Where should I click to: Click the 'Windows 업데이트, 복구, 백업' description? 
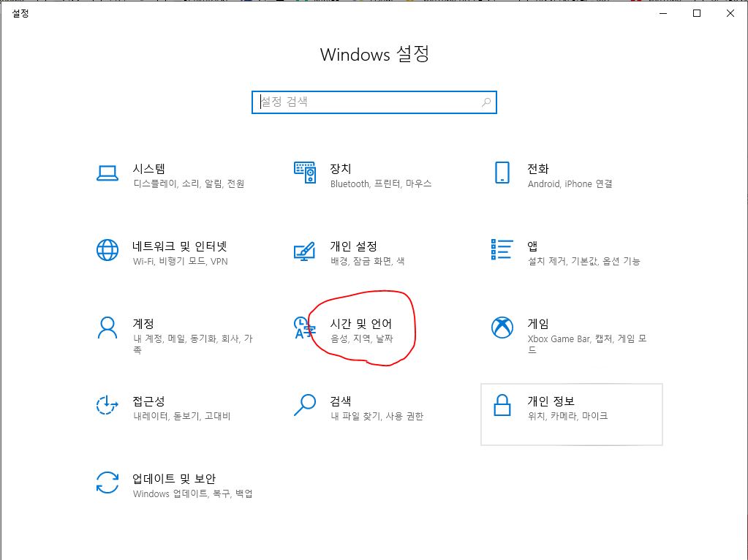[193, 493]
